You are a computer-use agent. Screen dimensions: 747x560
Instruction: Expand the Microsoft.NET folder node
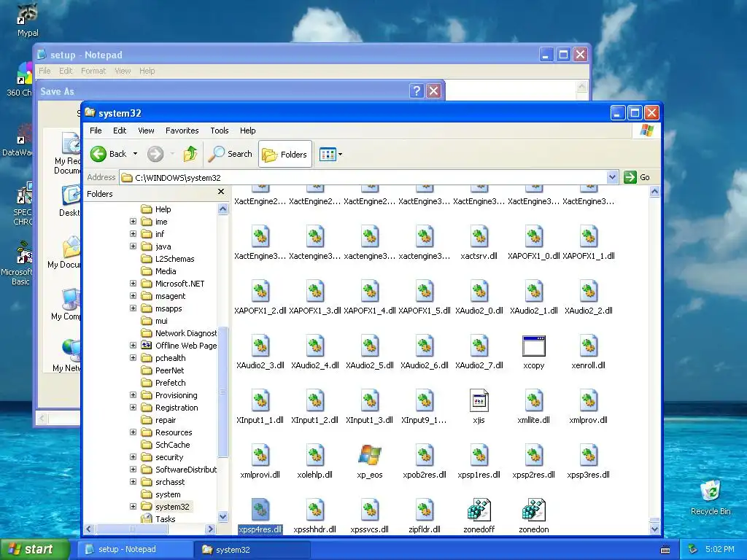coord(133,284)
